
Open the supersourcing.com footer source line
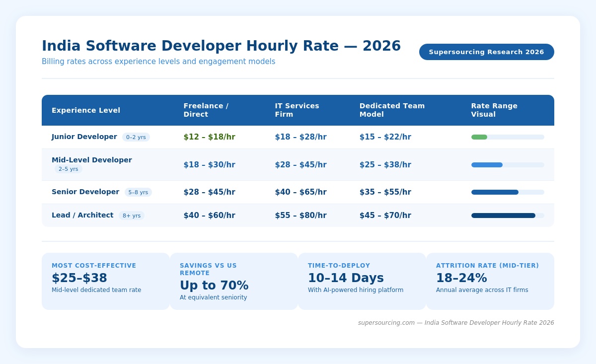pyautogui.click(x=456, y=323)
